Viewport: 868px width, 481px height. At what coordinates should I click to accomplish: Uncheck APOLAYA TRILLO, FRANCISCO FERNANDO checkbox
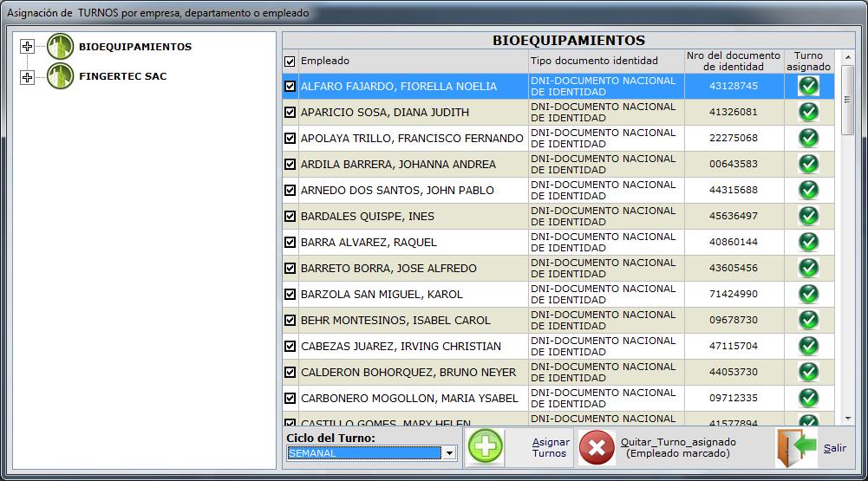pos(290,139)
